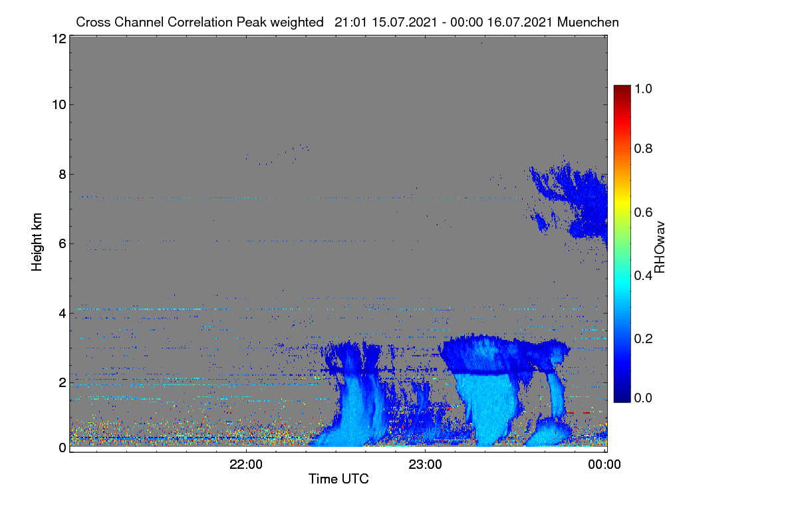
Task: Click the height axis label 6
Action: 62,243
